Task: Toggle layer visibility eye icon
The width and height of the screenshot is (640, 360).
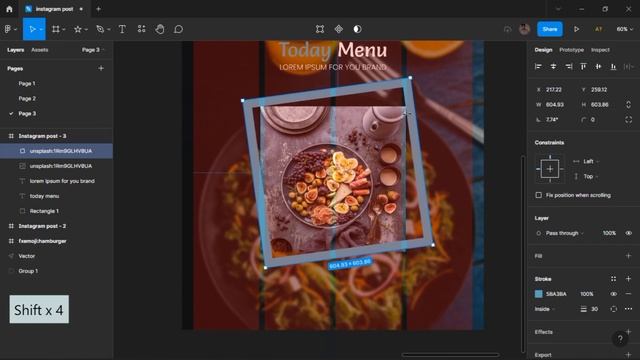Action: pyautogui.click(x=628, y=233)
